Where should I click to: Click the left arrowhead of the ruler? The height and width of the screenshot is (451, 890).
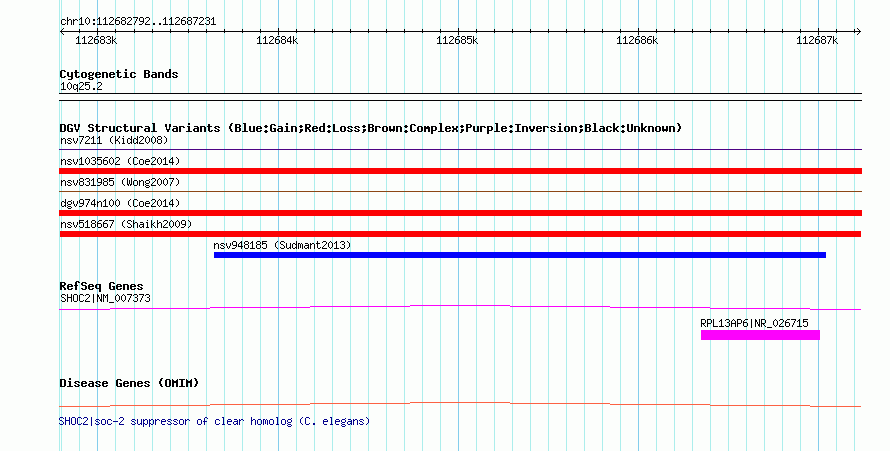click(62, 31)
